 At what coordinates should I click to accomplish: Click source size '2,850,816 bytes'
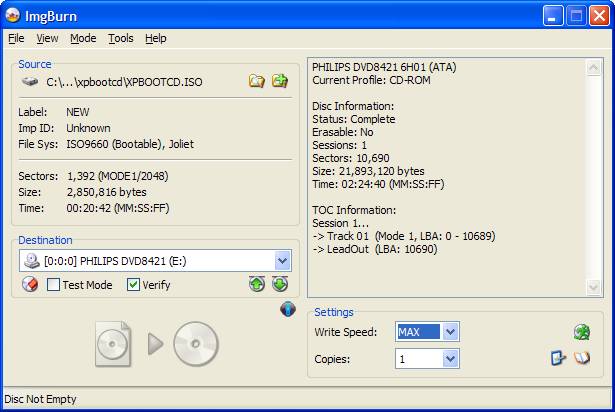tap(106, 192)
